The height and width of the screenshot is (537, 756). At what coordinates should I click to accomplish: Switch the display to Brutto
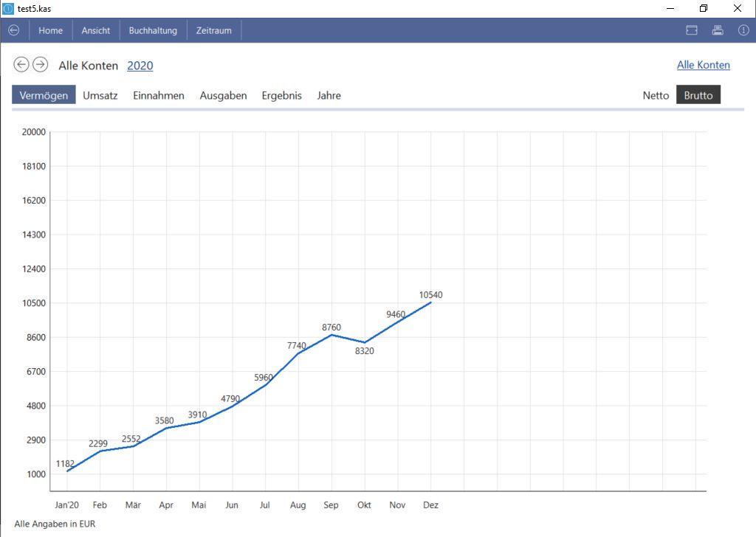698,95
